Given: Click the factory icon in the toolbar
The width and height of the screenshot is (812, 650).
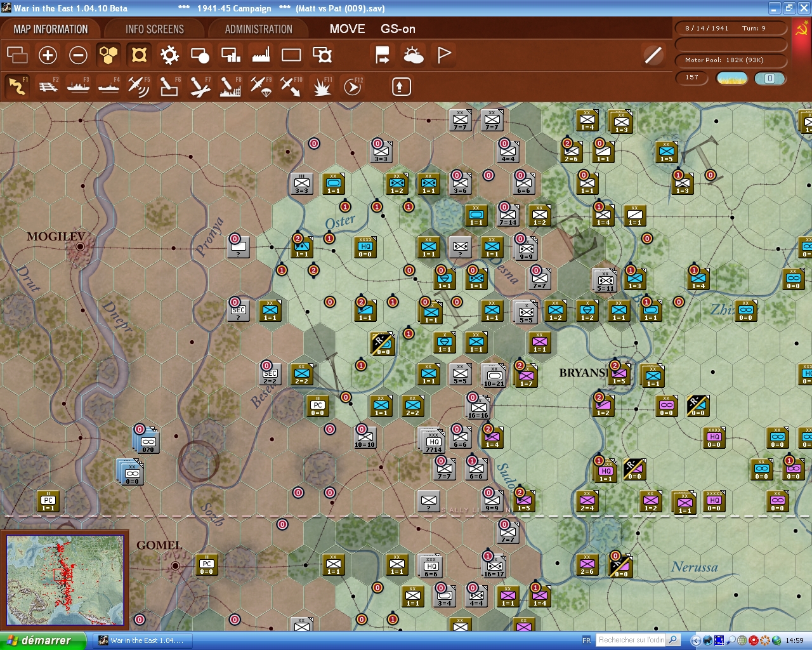Looking at the screenshot, I should tap(261, 55).
